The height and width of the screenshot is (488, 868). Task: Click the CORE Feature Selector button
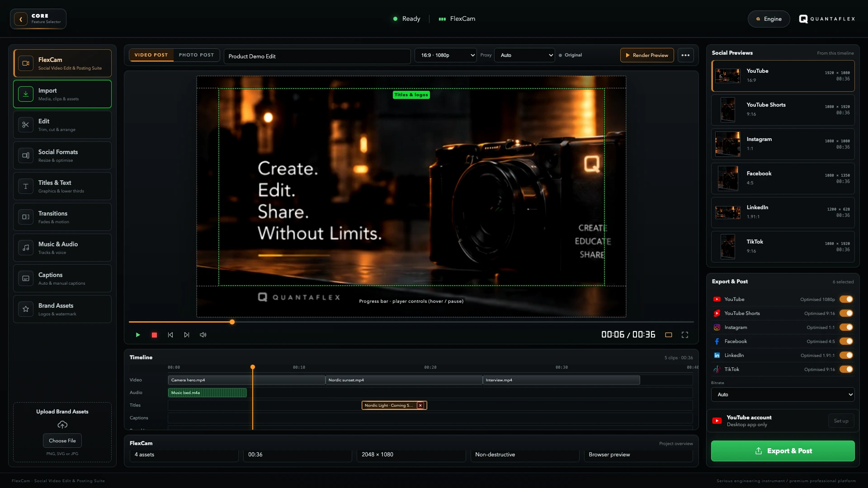[x=38, y=19]
